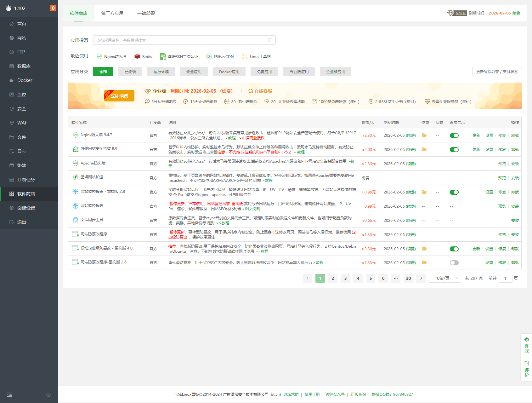
Task: Enable homepage display for 网站防篡改程序-重构版 2.6
Action: [x=454, y=263]
